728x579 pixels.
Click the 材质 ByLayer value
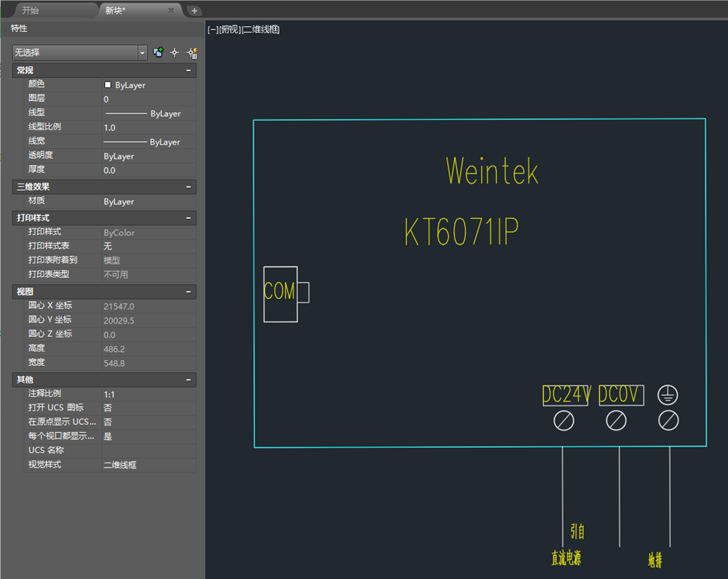[x=149, y=201]
